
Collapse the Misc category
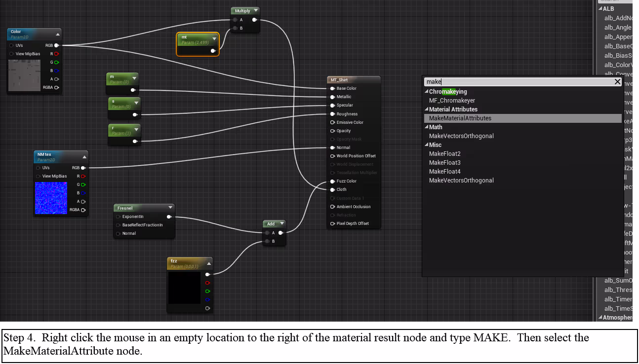coord(427,145)
